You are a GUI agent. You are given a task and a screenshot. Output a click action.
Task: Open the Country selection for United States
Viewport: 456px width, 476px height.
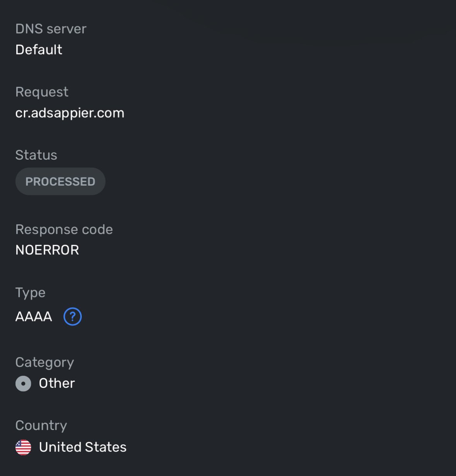[82, 447]
